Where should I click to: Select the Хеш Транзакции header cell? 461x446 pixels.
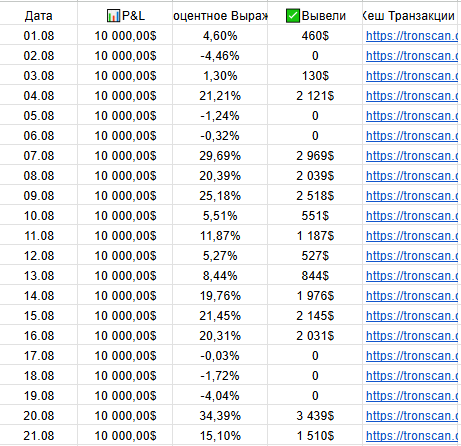412,15
